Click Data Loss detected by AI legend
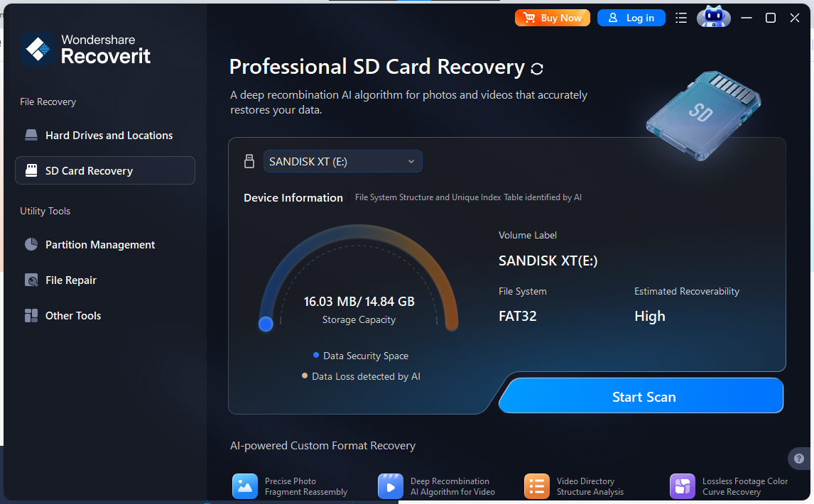814x504 pixels. point(361,376)
